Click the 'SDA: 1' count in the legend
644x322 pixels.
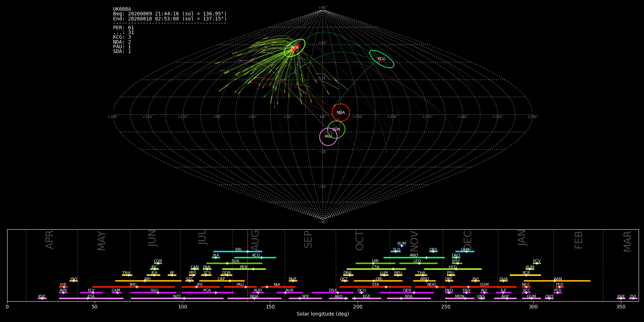point(122,52)
